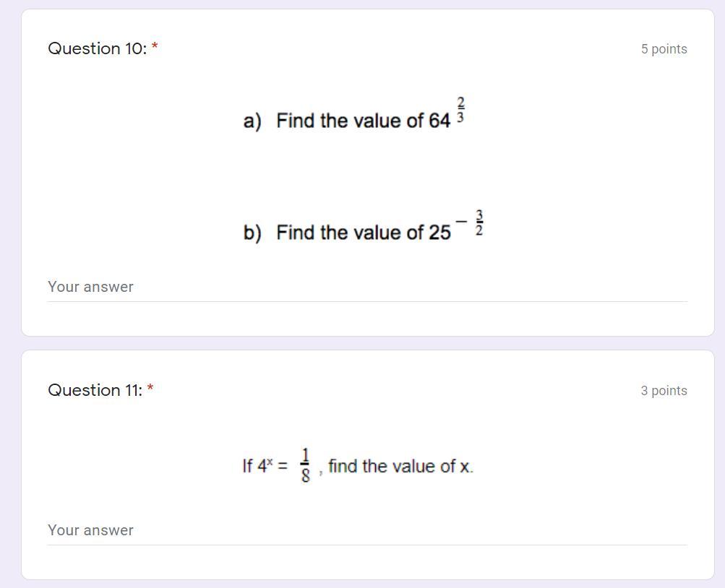Image resolution: width=725 pixels, height=588 pixels.
Task: Click the a) part label
Action: pos(252,121)
